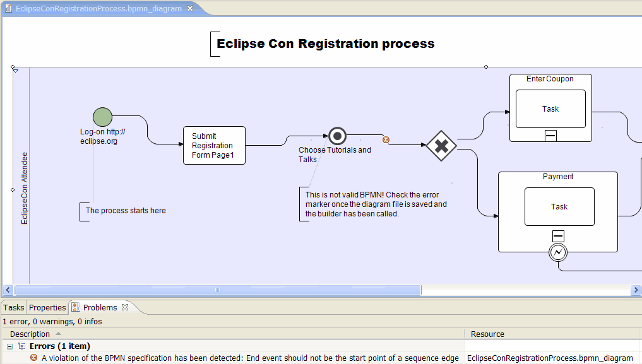Sort by the Description column header
Viewport: 642px width, 364px height.
(x=30, y=334)
